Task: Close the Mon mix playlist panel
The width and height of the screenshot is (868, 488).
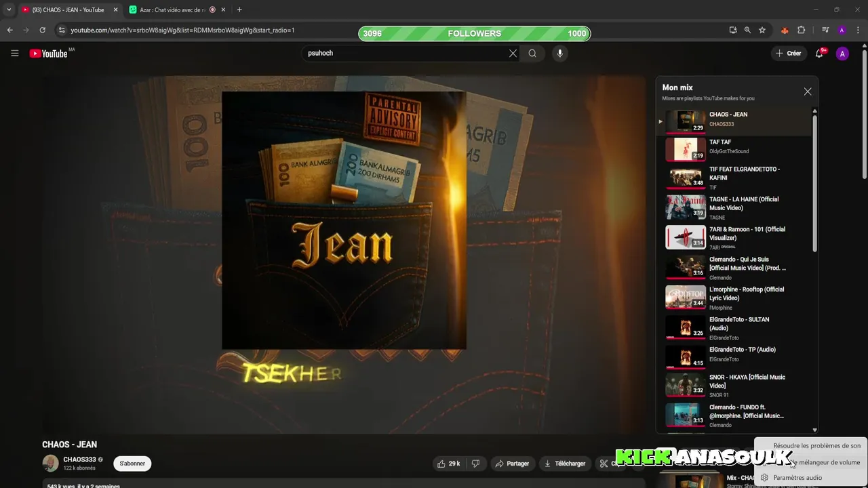Action: pyautogui.click(x=807, y=91)
